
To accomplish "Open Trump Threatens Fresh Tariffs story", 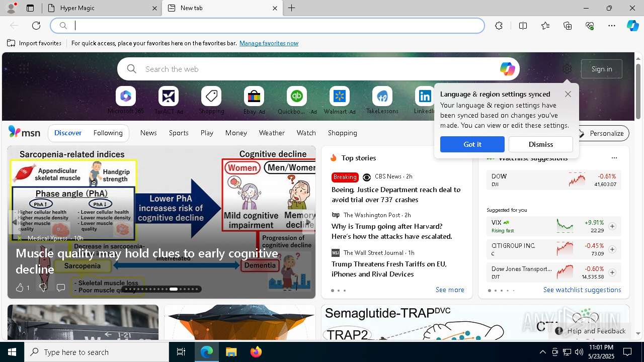I will click(x=389, y=269).
